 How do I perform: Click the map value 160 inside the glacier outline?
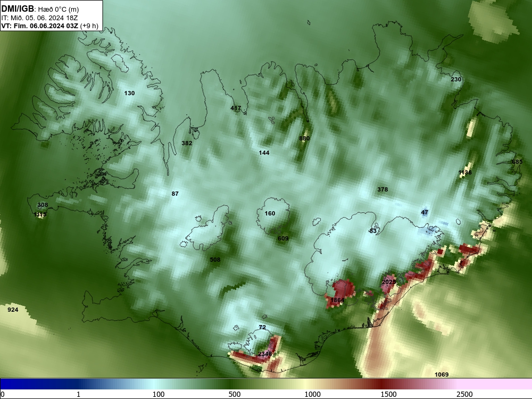(x=270, y=213)
